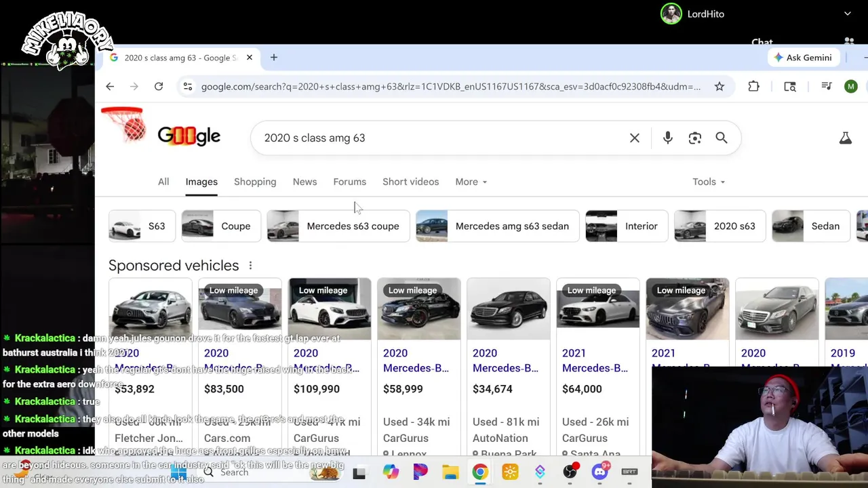Open the Chrome profile M avatar

pos(851,87)
